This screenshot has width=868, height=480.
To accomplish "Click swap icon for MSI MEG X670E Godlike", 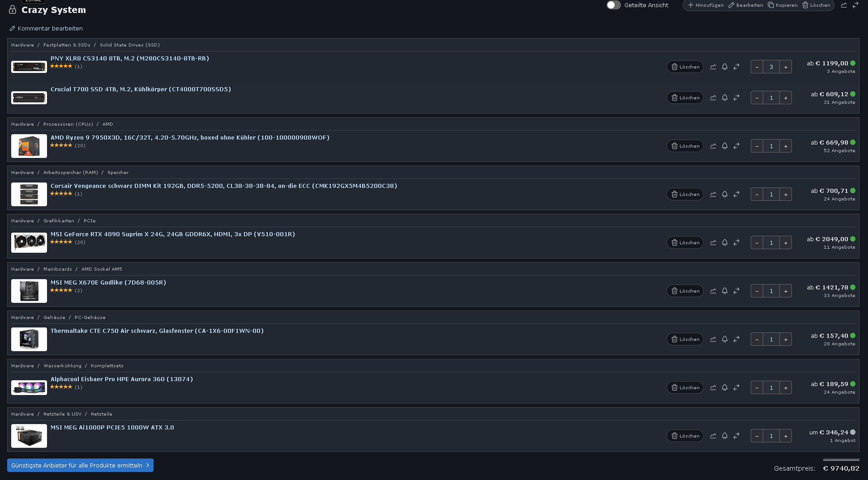I will 736,291.
